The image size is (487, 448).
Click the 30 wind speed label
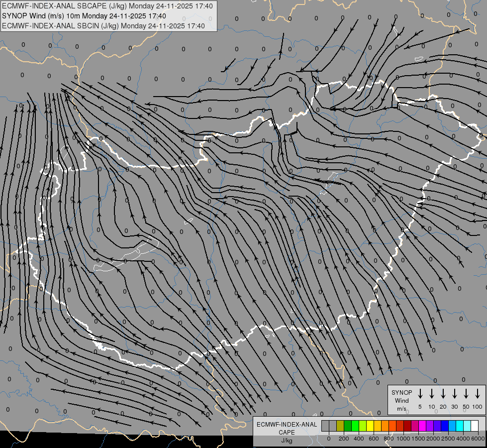(x=454, y=407)
